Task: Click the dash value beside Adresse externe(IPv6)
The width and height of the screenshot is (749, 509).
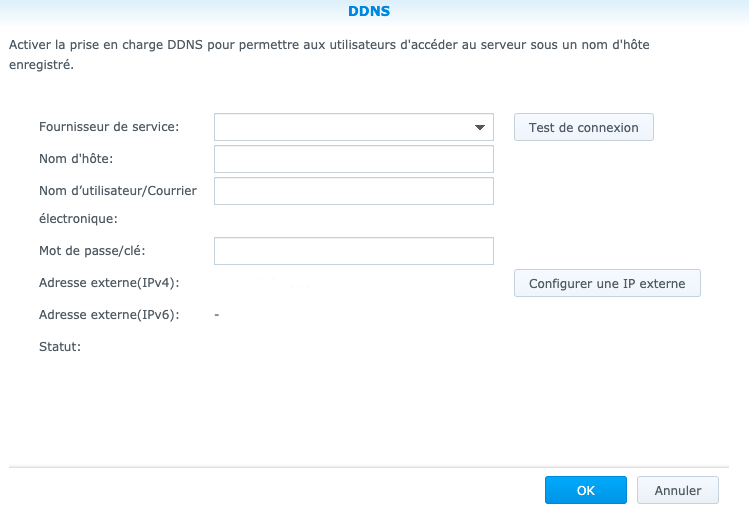Action: pyautogui.click(x=217, y=315)
